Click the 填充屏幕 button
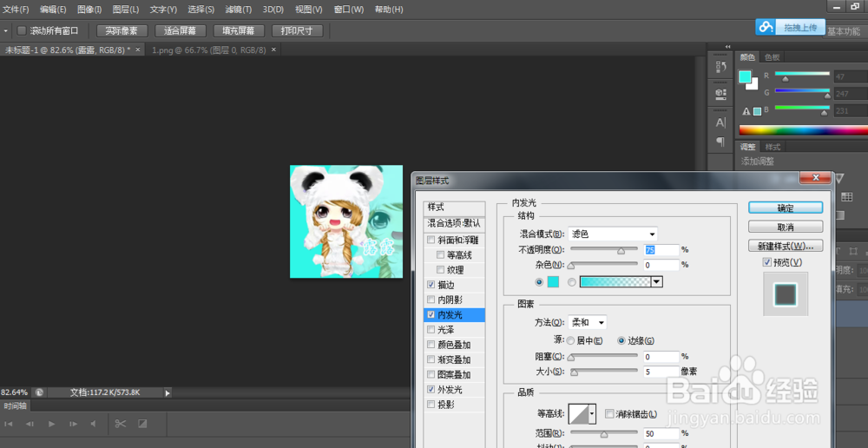This screenshot has width=868, height=448. coord(240,31)
